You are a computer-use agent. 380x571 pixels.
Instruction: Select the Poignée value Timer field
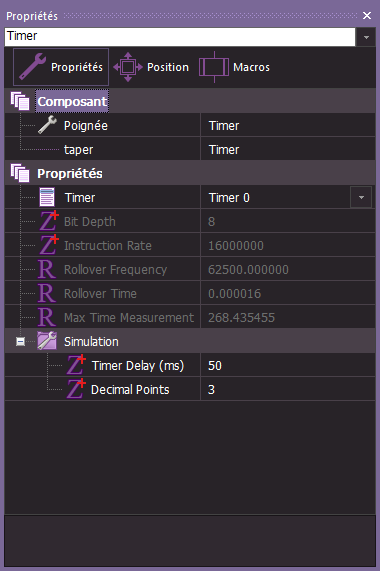tap(288, 126)
